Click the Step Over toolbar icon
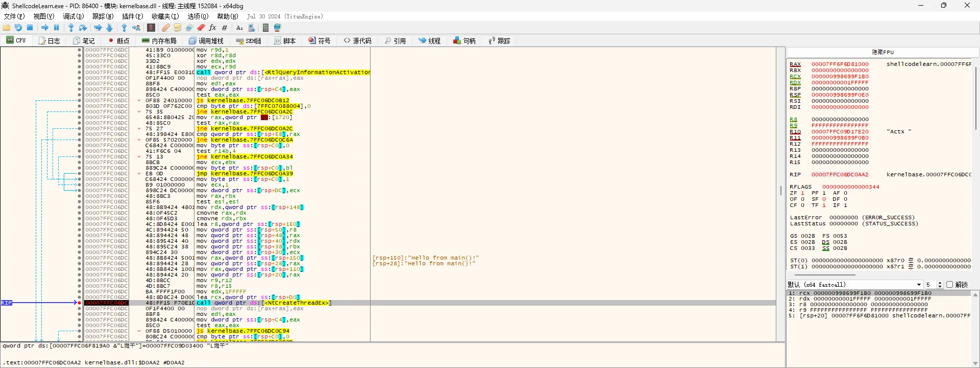 [x=83, y=28]
